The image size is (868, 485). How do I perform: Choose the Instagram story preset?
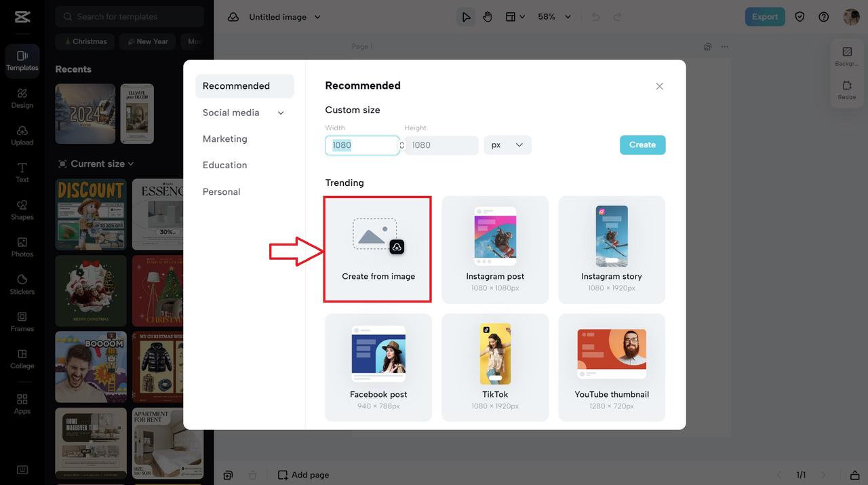612,250
